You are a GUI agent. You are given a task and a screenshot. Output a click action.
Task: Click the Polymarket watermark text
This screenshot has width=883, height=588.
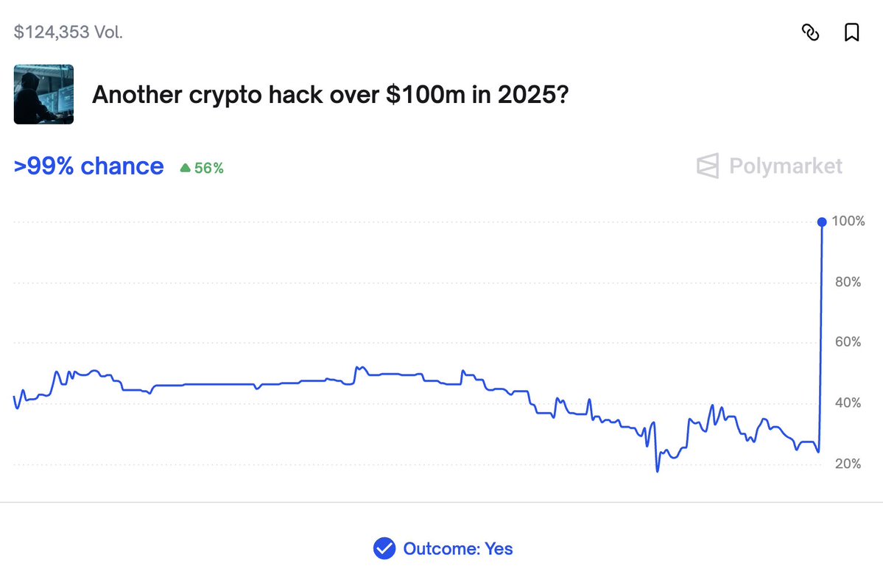785,166
